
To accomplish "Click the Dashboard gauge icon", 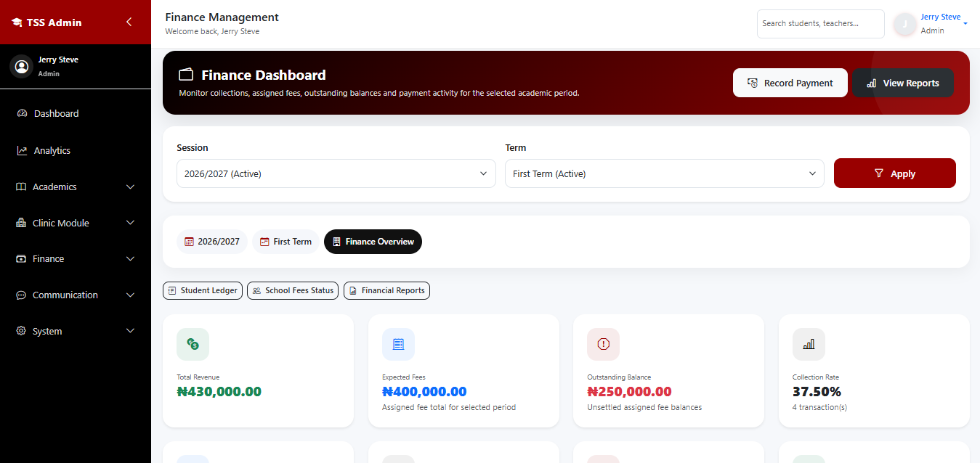I will tap(22, 113).
